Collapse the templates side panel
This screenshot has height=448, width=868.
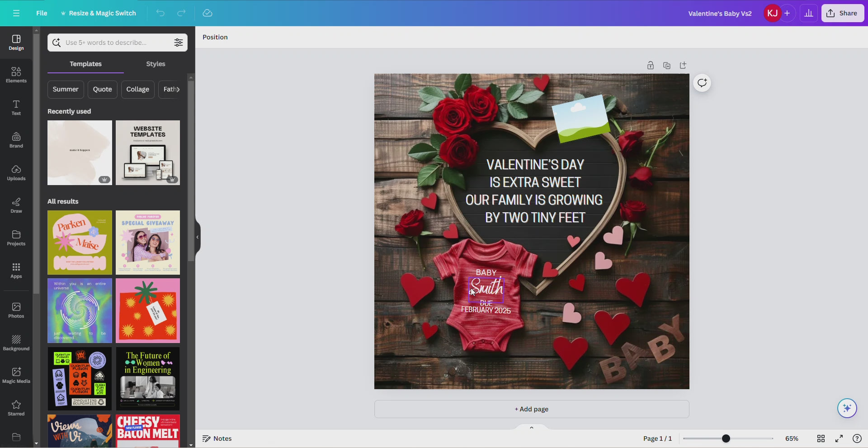pos(197,237)
